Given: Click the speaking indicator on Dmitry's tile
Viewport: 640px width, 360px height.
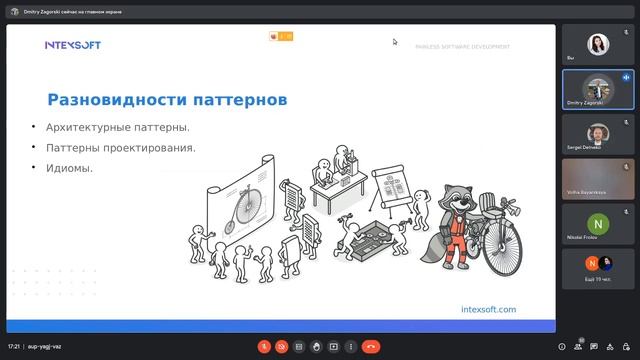Looking at the screenshot, I should pos(626,77).
